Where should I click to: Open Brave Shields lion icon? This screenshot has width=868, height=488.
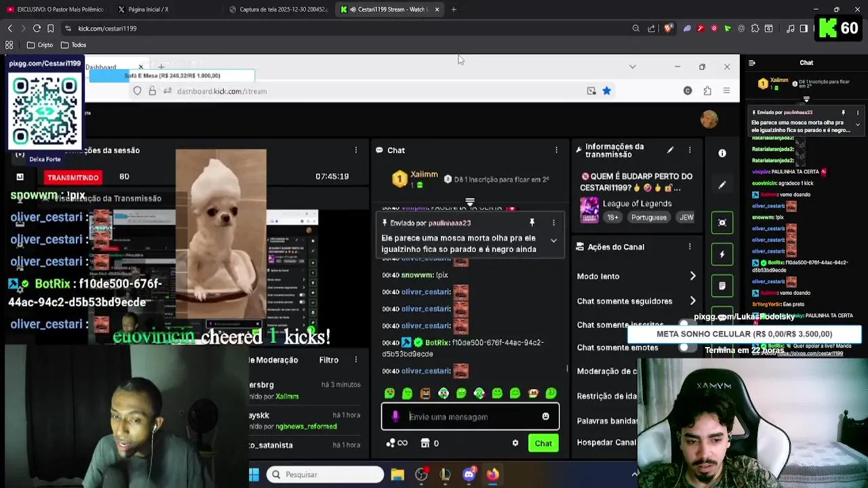point(668,28)
